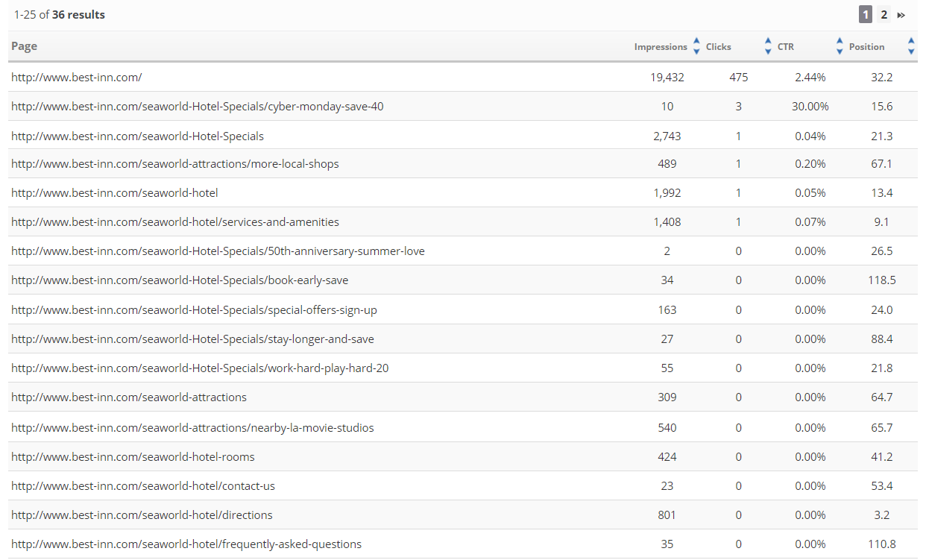Select page 1 in the pagination

click(866, 15)
